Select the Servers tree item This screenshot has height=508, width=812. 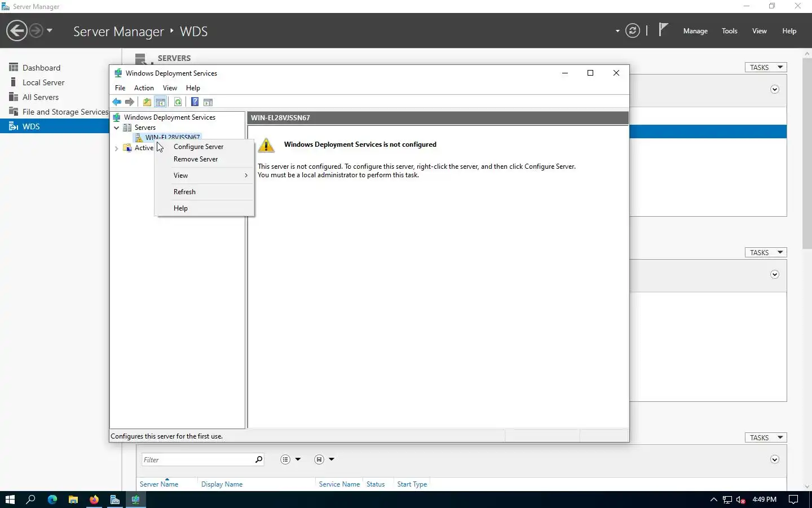coord(145,128)
